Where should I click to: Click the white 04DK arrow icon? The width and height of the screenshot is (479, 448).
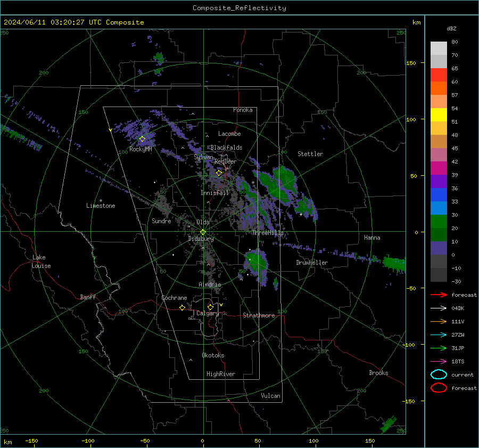click(x=439, y=308)
